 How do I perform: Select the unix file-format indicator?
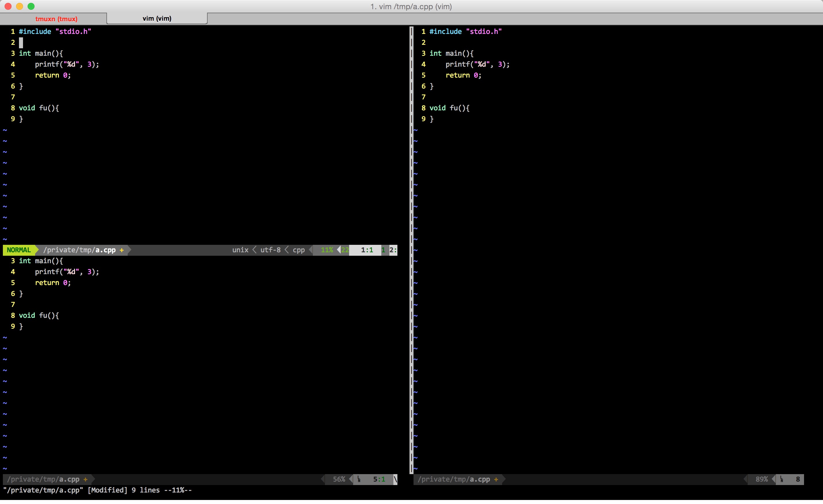[240, 250]
